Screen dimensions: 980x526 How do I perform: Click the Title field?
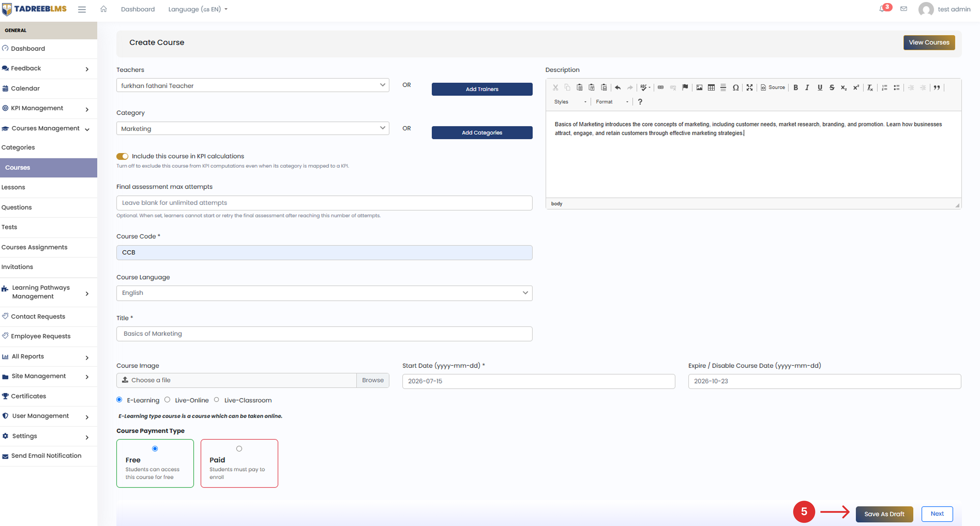click(x=324, y=334)
